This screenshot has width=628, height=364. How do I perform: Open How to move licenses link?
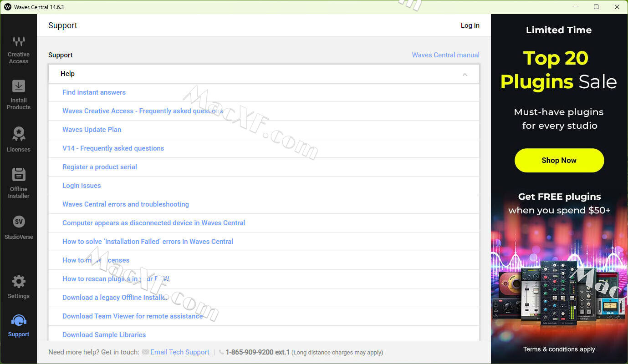click(x=96, y=260)
